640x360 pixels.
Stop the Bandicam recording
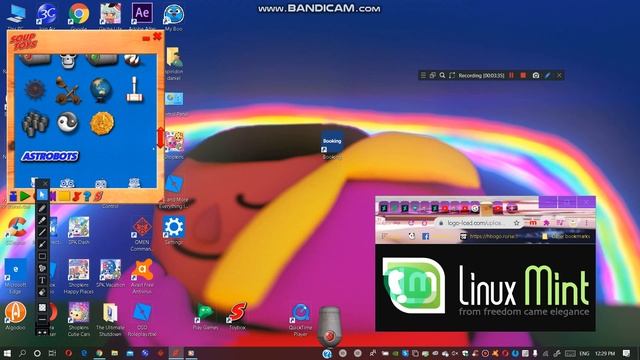(x=523, y=75)
